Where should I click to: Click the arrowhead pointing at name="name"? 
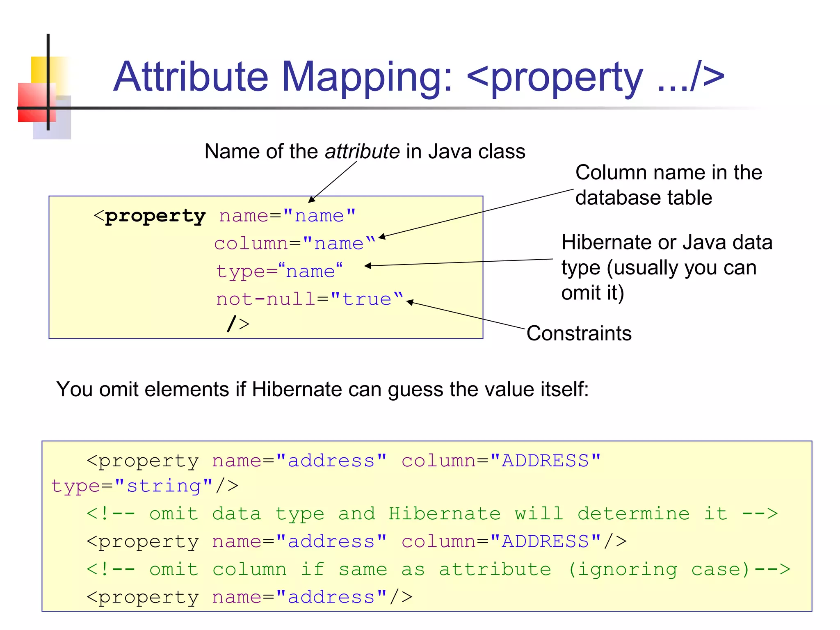(311, 200)
